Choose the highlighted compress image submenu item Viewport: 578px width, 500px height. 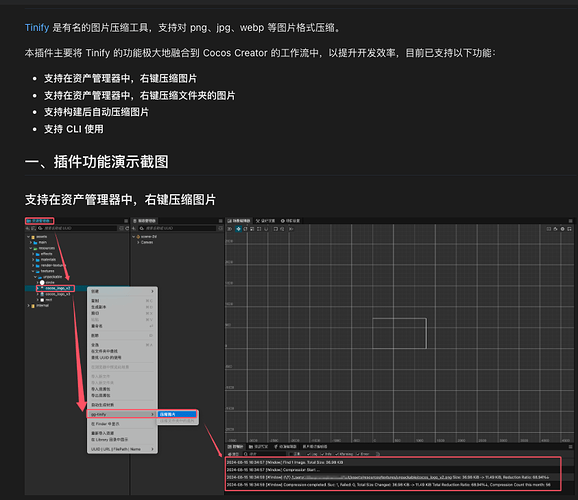[x=177, y=414]
